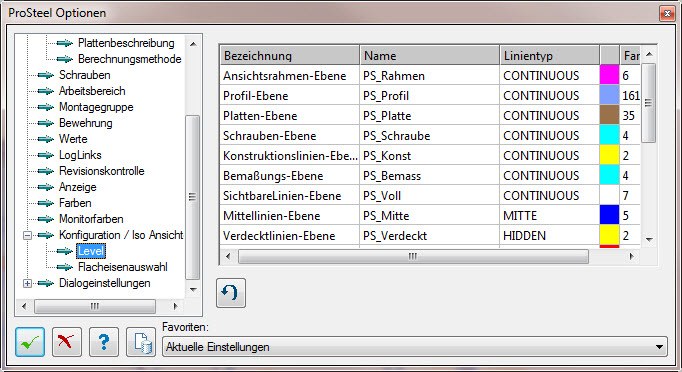This screenshot has height=372, width=682.
Task: Click the arrow icon beside Berechnungsmethode
Action: pyautogui.click(x=65, y=59)
